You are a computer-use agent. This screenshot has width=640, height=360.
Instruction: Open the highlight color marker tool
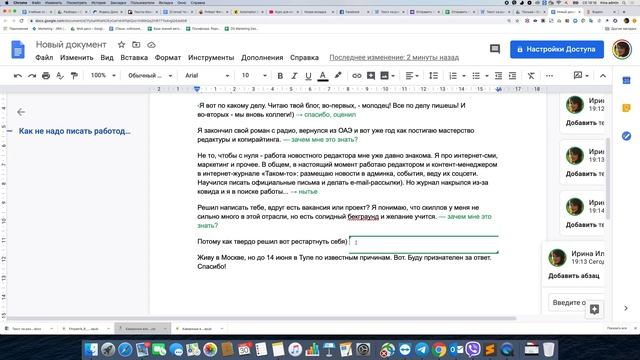point(338,76)
